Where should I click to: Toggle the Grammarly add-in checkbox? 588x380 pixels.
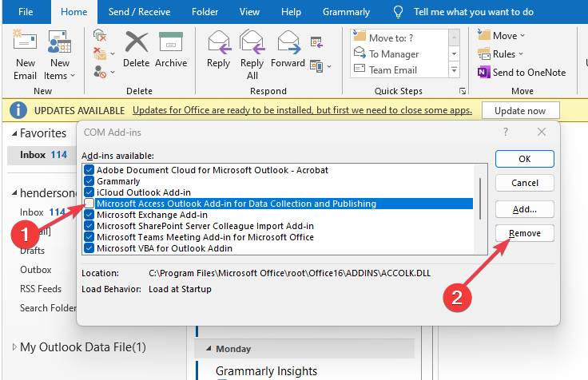click(89, 181)
